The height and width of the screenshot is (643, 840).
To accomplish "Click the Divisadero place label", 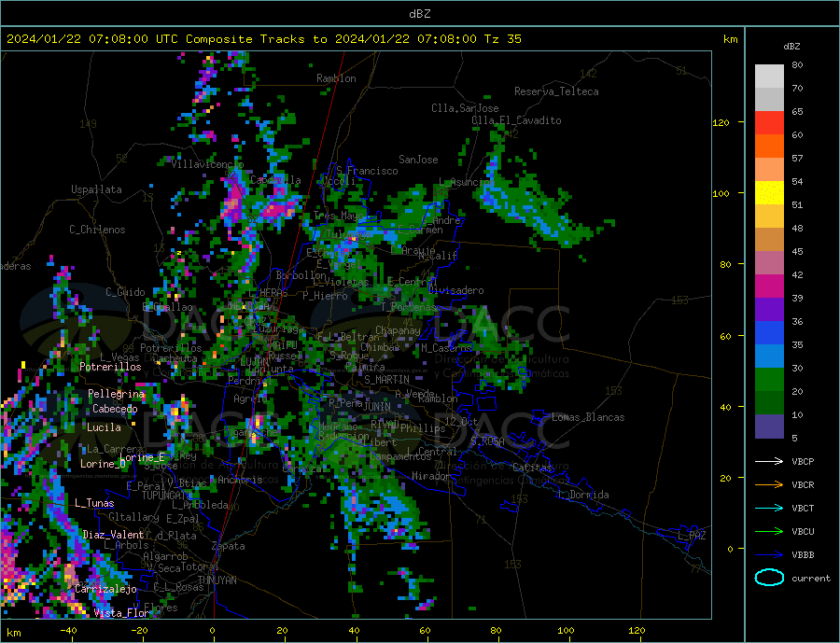I will [455, 290].
